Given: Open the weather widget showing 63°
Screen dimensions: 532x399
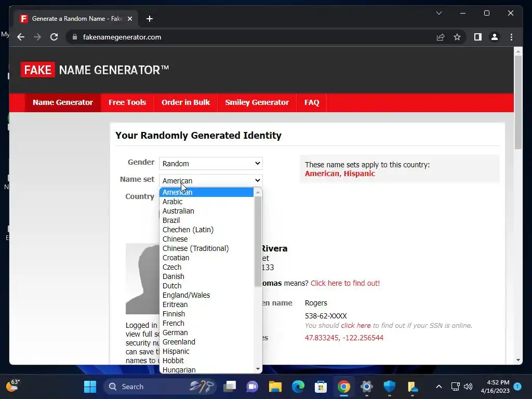Looking at the screenshot, I should coord(13,386).
